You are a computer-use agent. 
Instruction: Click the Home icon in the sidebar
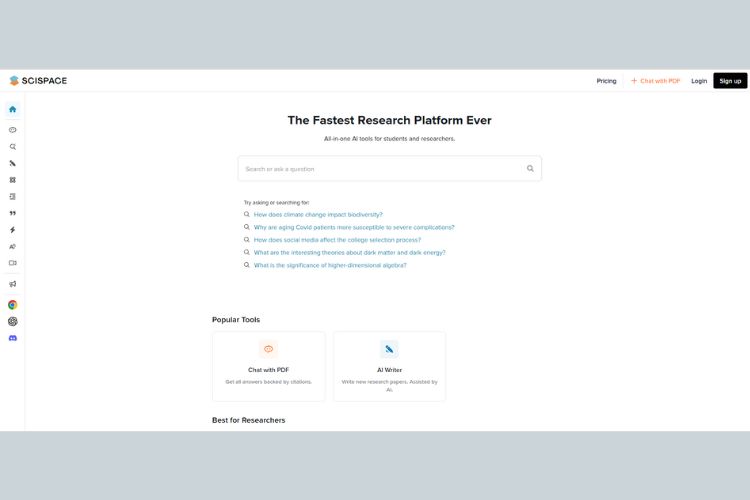click(12, 109)
